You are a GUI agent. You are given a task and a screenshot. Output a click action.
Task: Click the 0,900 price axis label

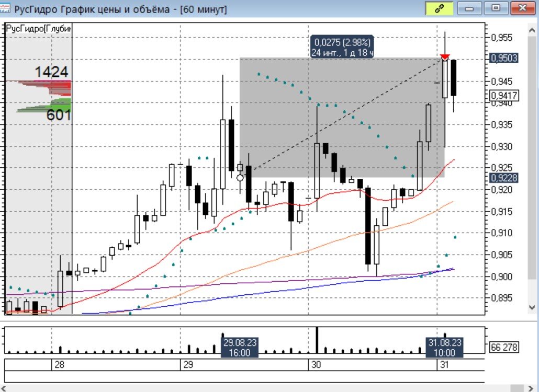[502, 276]
